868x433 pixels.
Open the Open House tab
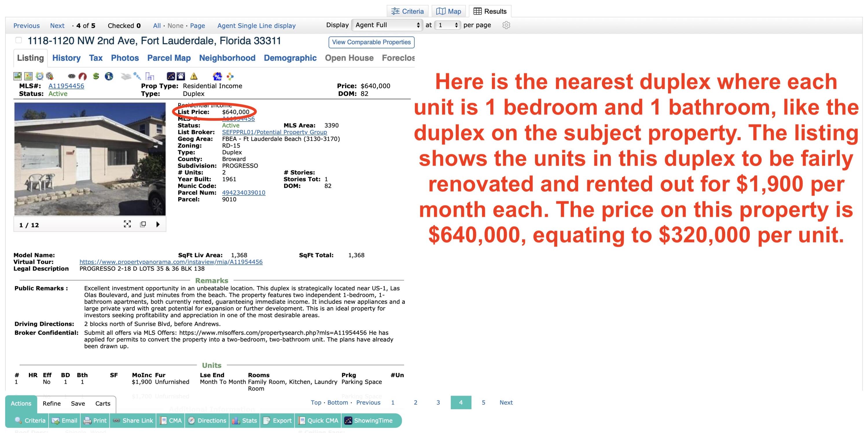pos(349,58)
